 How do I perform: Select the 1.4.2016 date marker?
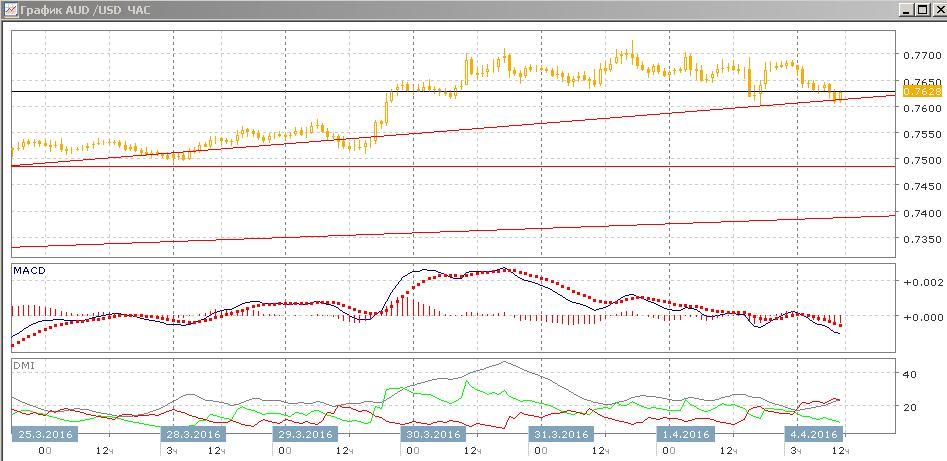pyautogui.click(x=687, y=434)
